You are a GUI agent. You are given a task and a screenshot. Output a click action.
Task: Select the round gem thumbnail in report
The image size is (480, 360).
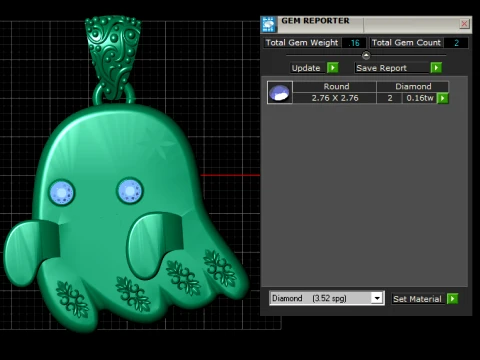[280, 92]
